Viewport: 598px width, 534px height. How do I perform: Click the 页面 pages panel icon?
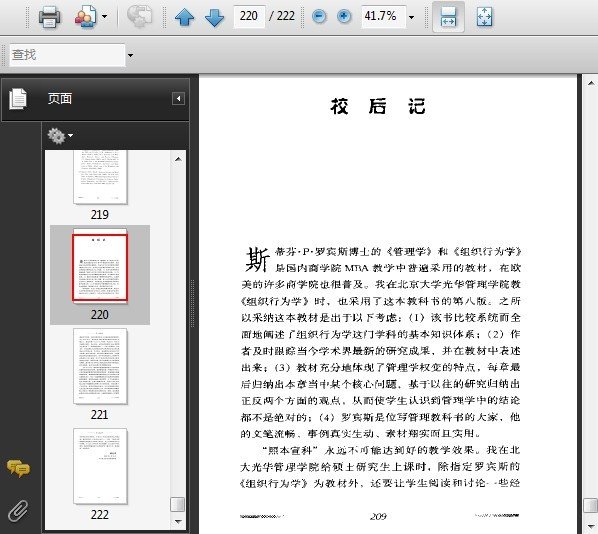point(18,99)
